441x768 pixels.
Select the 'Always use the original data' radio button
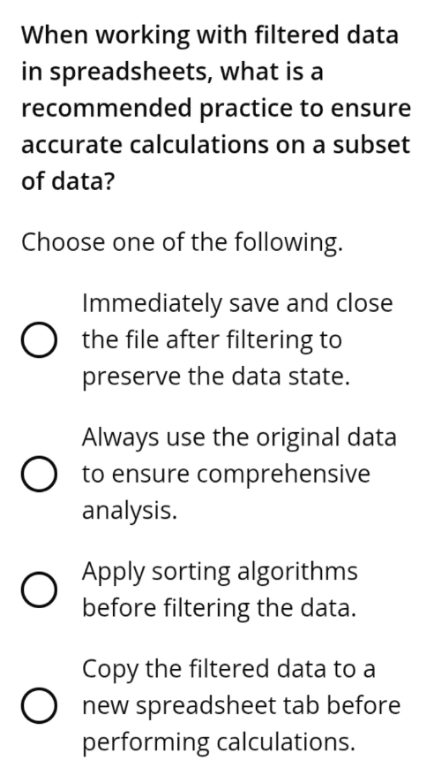pos(38,474)
